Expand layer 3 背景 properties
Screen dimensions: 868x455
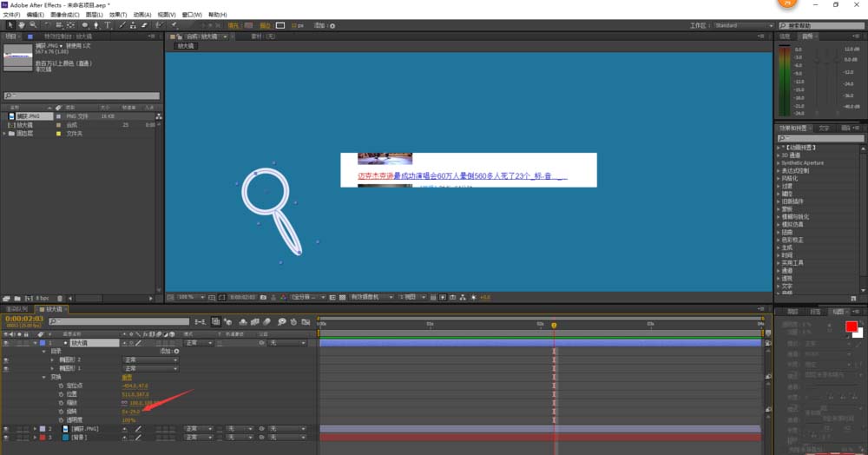[x=35, y=438]
